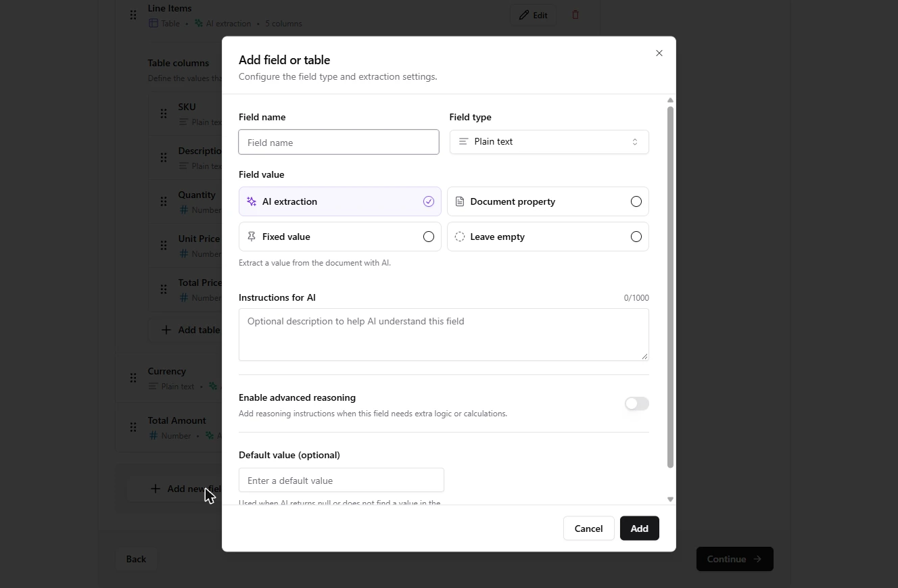This screenshot has height=588, width=898.
Task: Click the Add table column button
Action: [x=186, y=330]
